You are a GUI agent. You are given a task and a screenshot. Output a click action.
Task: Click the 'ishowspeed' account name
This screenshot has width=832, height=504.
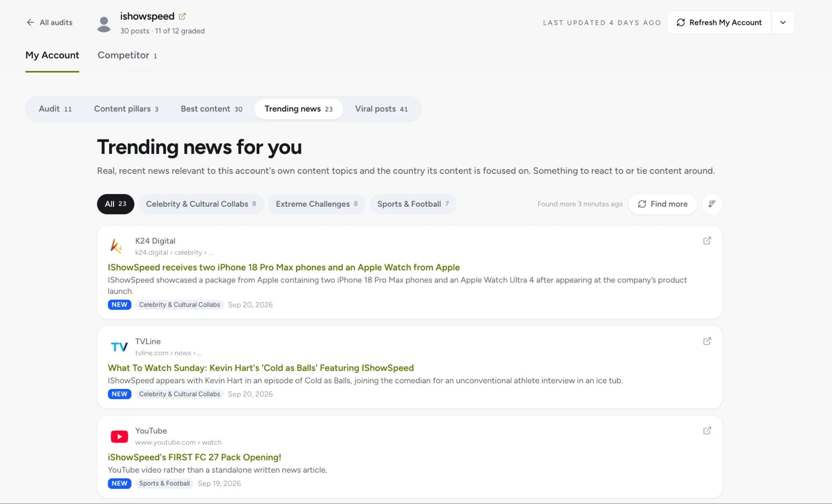(147, 16)
